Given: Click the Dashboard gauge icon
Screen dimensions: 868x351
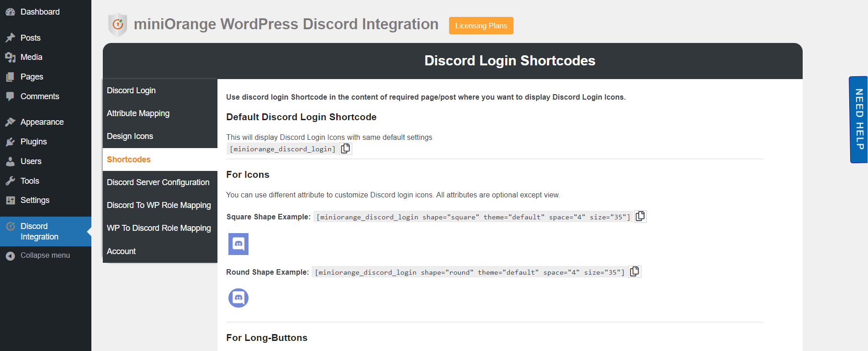Looking at the screenshot, I should pyautogui.click(x=10, y=12).
